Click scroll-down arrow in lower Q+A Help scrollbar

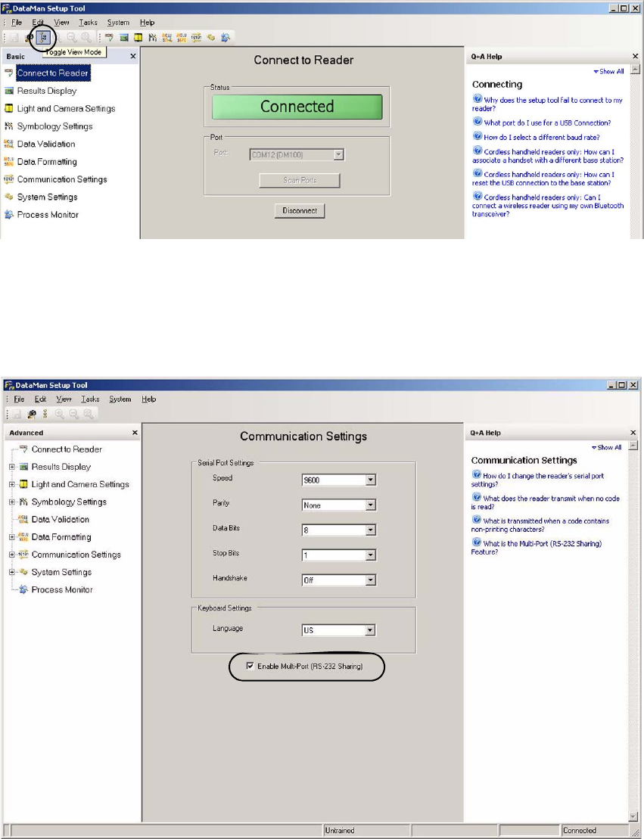tap(633, 817)
